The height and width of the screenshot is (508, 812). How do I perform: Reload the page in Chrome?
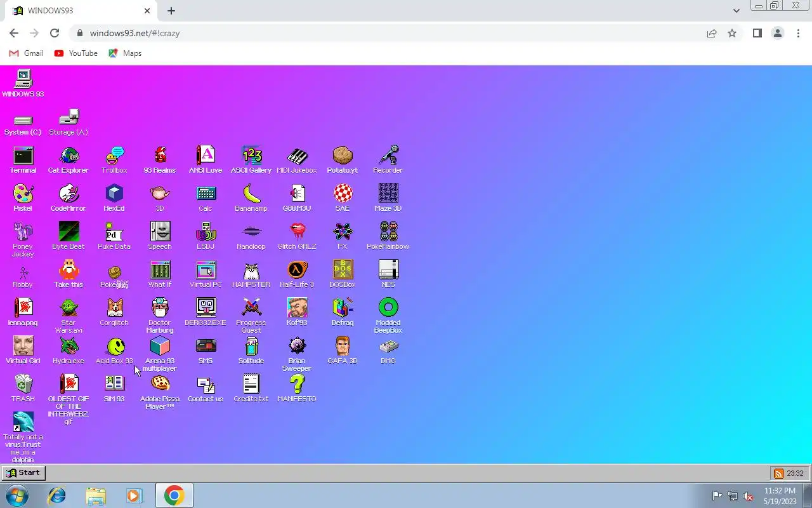[55, 33]
